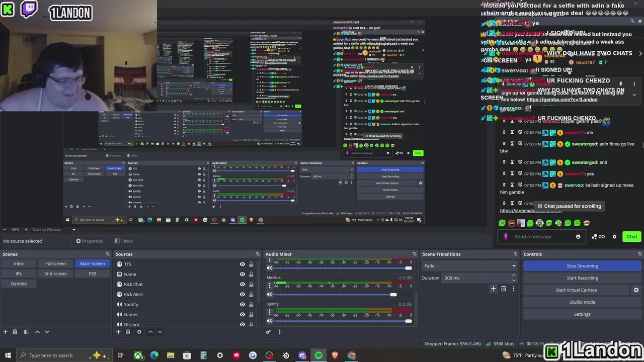Open the Fade transition dropdown
Screen dimensions: 644x362
pyautogui.click(x=469, y=266)
